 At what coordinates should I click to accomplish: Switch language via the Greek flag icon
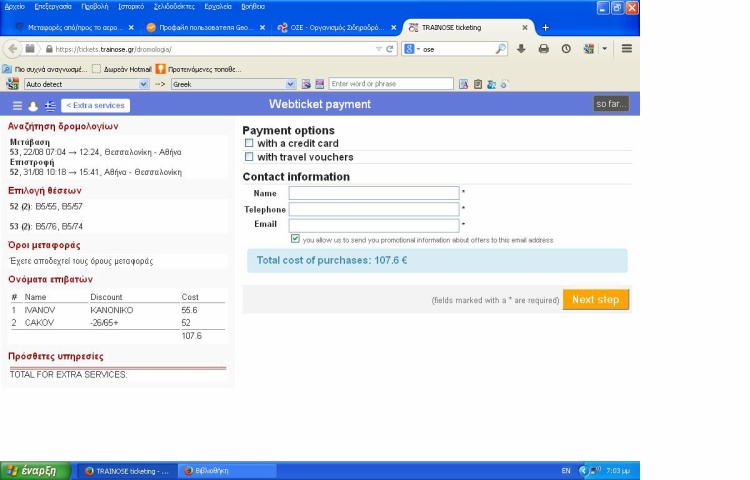[x=50, y=106]
